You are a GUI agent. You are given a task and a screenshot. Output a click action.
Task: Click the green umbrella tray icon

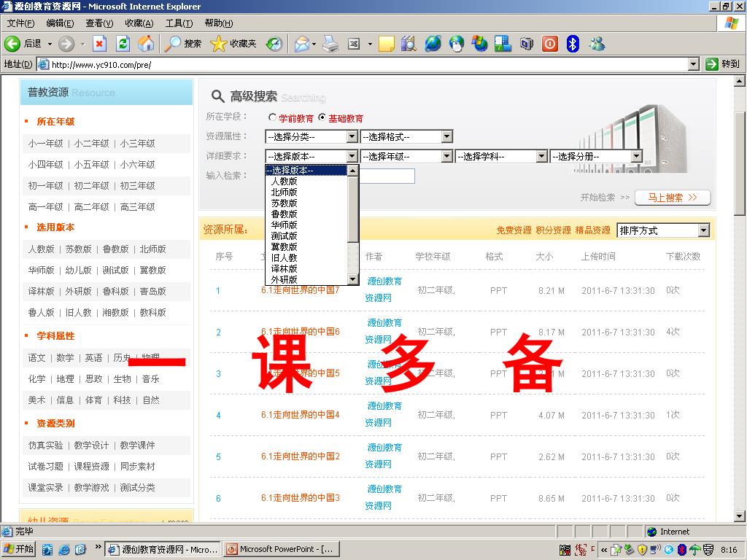pyautogui.click(x=695, y=550)
